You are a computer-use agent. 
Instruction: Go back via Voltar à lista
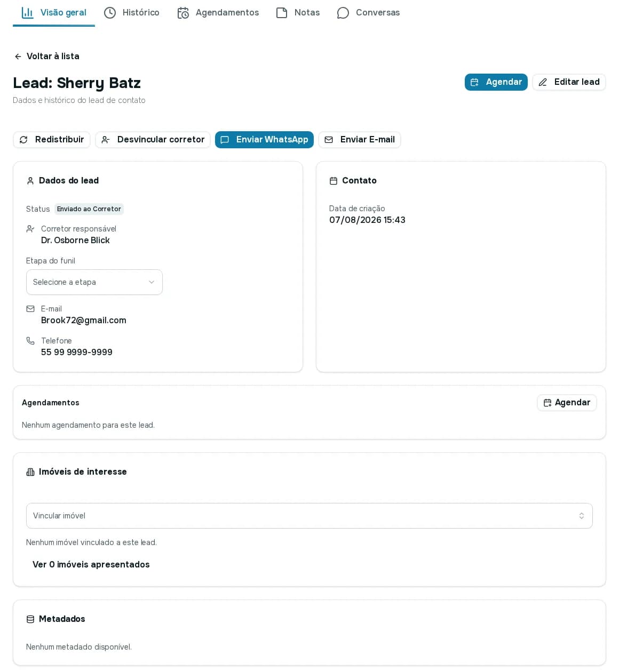pos(46,57)
